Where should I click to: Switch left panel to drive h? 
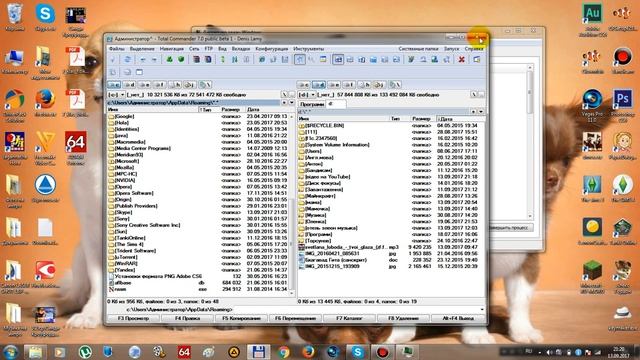(x=174, y=85)
